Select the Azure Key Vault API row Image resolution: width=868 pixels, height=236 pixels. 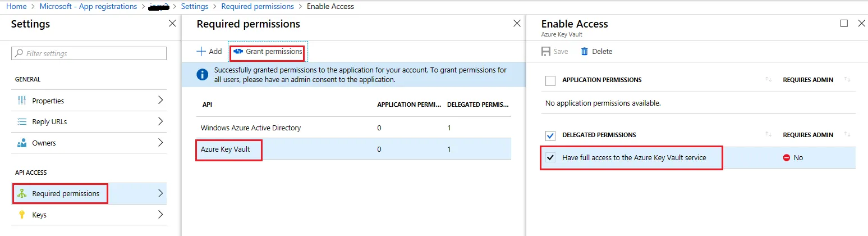[x=225, y=149]
